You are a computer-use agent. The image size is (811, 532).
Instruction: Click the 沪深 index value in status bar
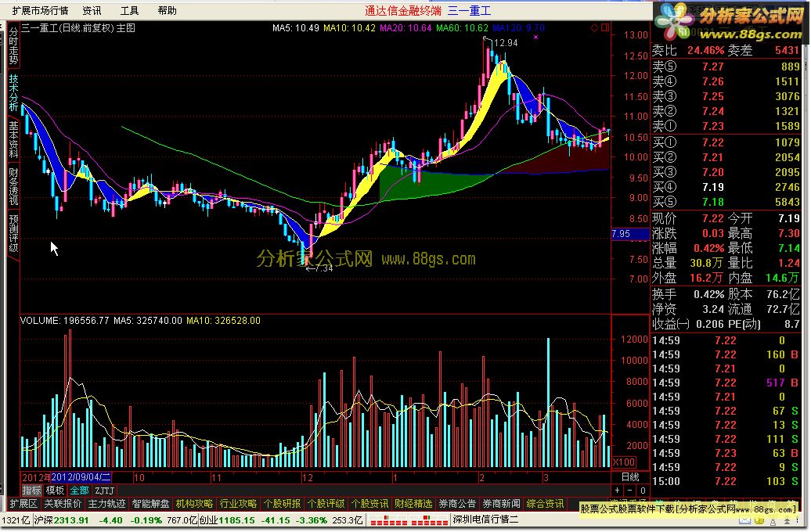[71, 520]
